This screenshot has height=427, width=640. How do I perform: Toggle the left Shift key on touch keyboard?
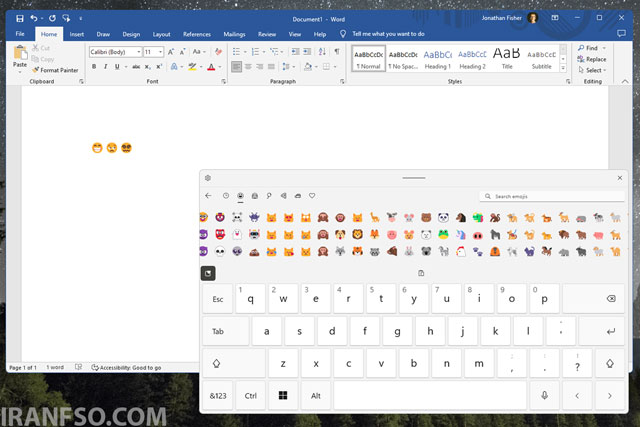pyautogui.click(x=233, y=363)
